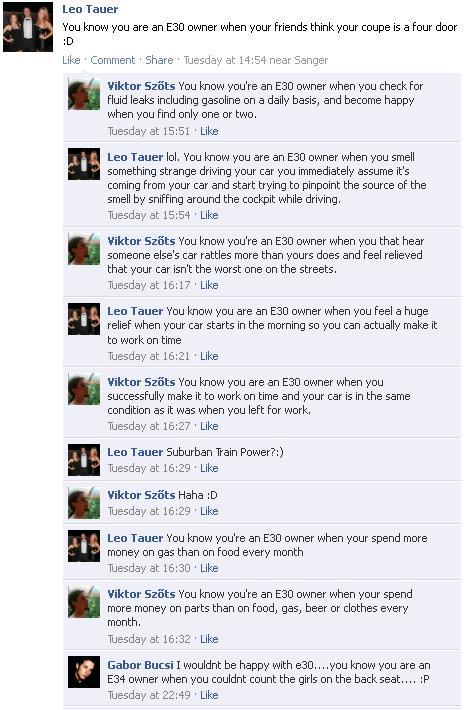This screenshot has width=465, height=710.
Task: Open Gabor Bucsi's name link
Action: 140,665
